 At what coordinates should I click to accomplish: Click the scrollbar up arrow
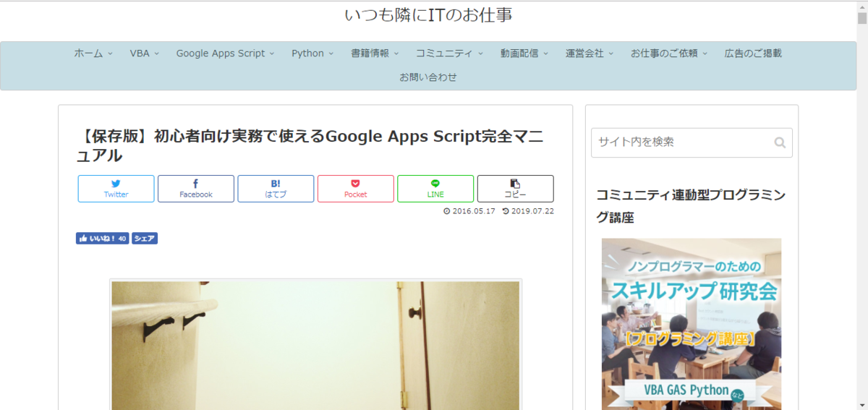tap(862, 7)
